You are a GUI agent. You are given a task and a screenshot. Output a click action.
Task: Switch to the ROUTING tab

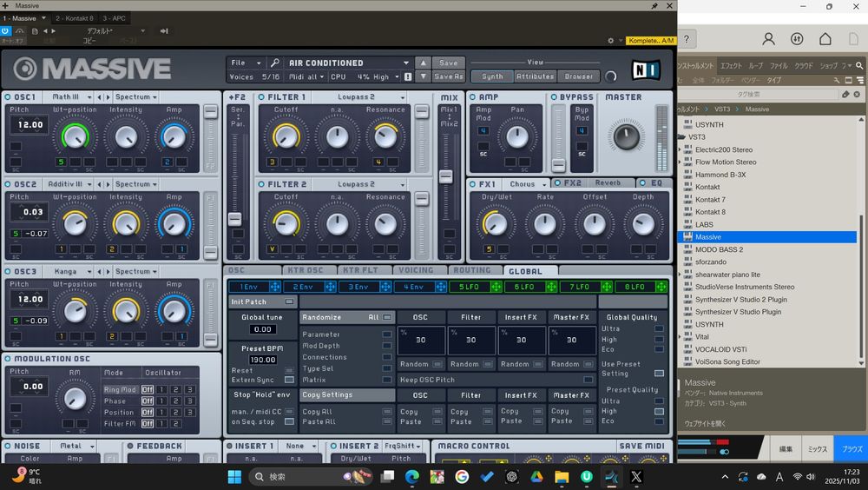471,271
